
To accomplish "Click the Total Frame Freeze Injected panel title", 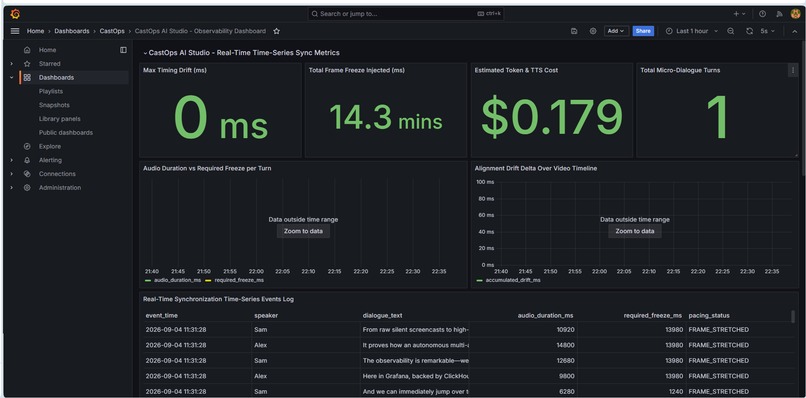I will coord(357,70).
